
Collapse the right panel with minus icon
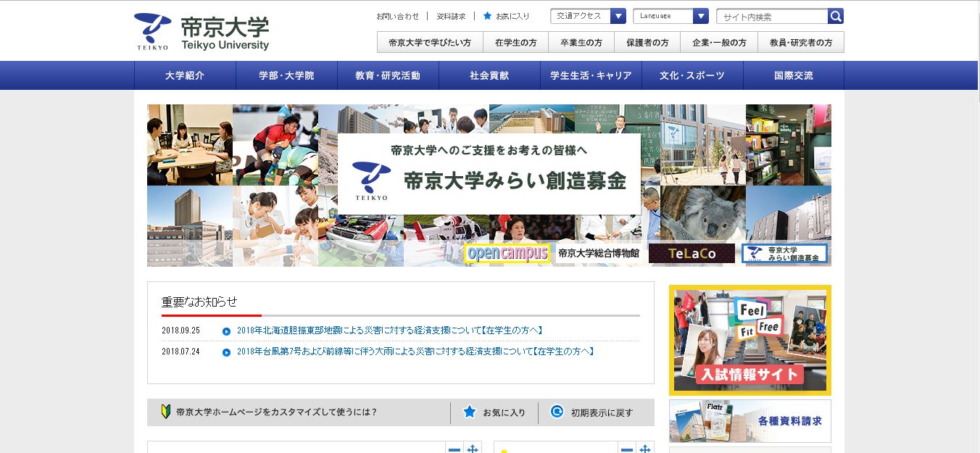[x=627, y=449]
